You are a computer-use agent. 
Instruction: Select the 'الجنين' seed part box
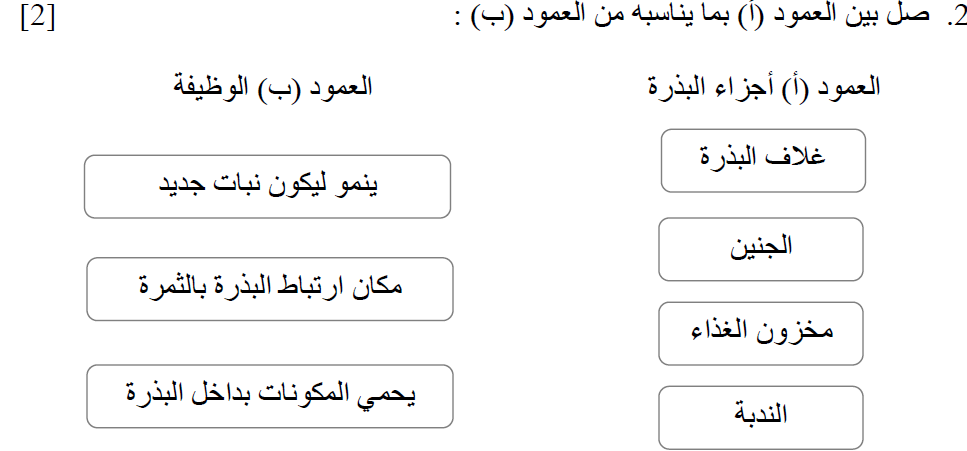tap(760, 249)
